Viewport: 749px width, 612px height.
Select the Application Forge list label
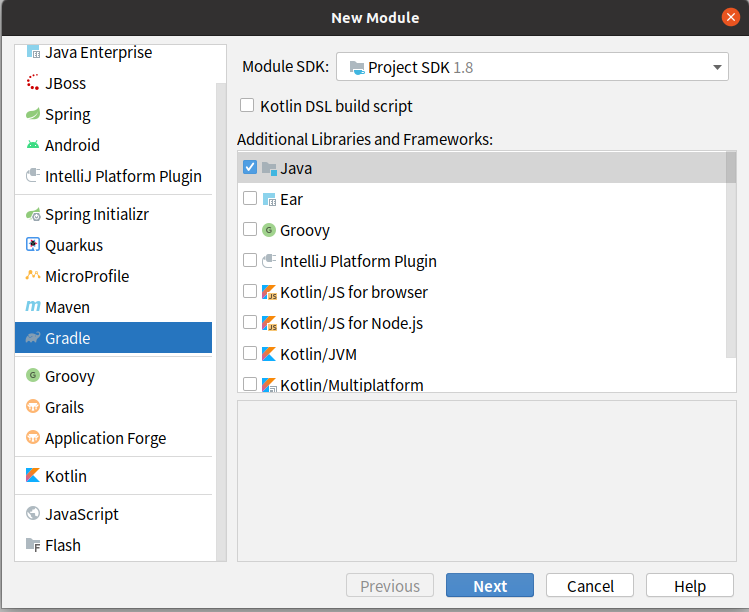click(106, 438)
